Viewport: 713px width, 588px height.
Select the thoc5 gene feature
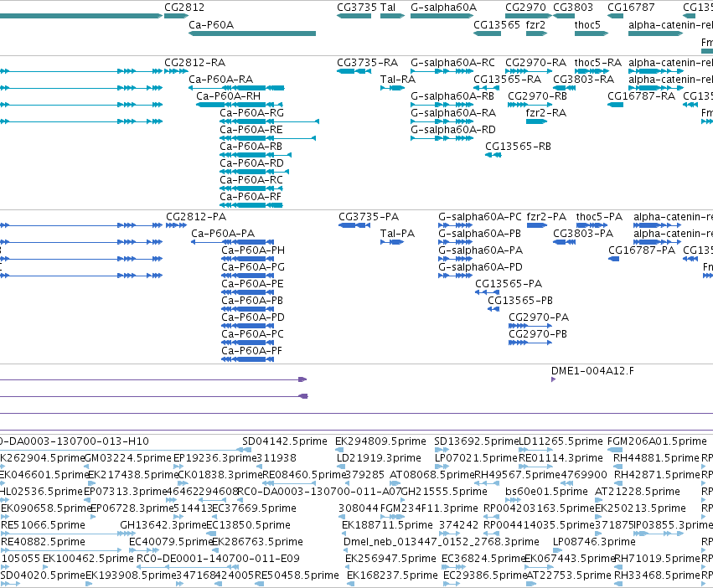pyautogui.click(x=592, y=34)
